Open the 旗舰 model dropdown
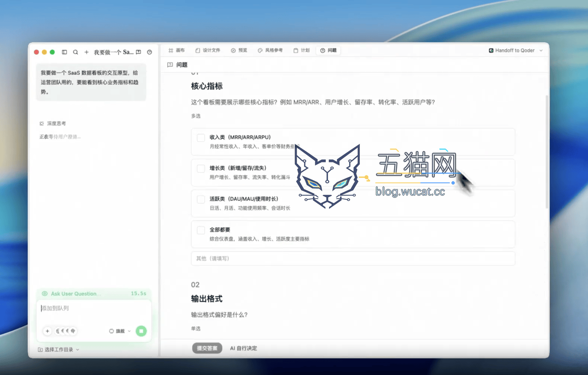This screenshot has height=375, width=588. 120,331
